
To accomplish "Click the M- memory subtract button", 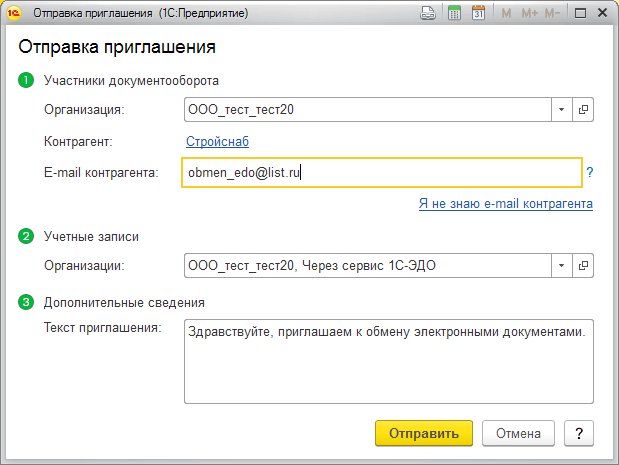I will [553, 14].
